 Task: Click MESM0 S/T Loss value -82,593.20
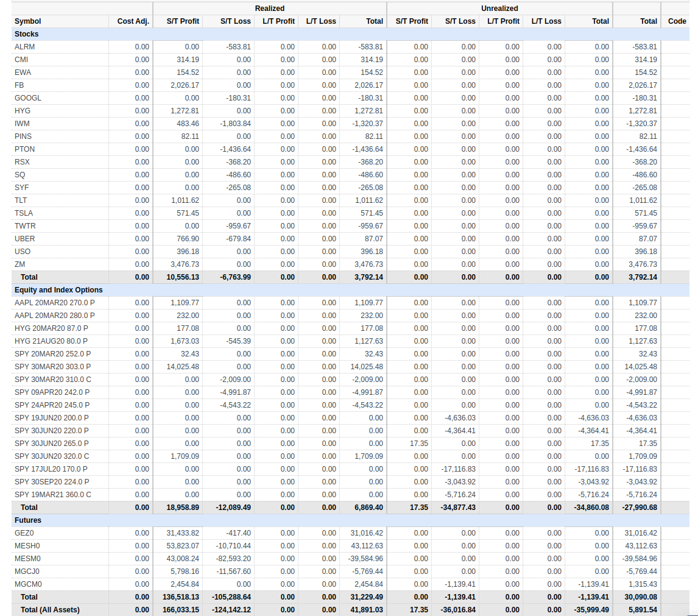tap(233, 559)
